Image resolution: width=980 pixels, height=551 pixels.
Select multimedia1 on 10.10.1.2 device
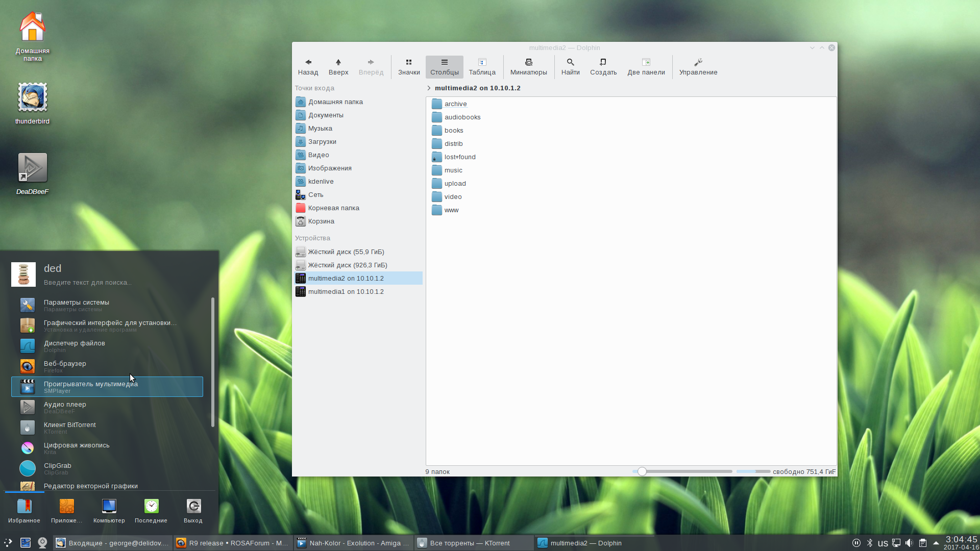pyautogui.click(x=346, y=292)
